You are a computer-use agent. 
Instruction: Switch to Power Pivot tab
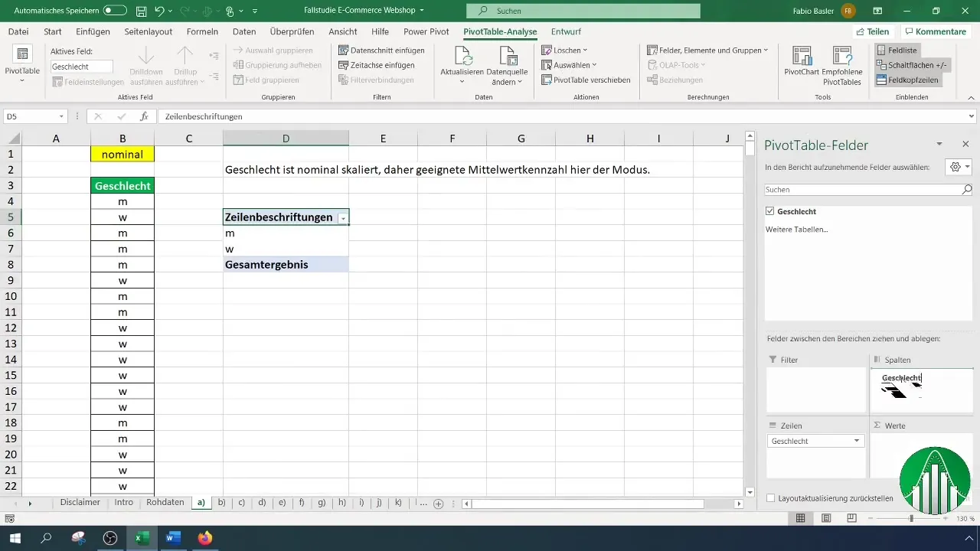[x=426, y=31]
